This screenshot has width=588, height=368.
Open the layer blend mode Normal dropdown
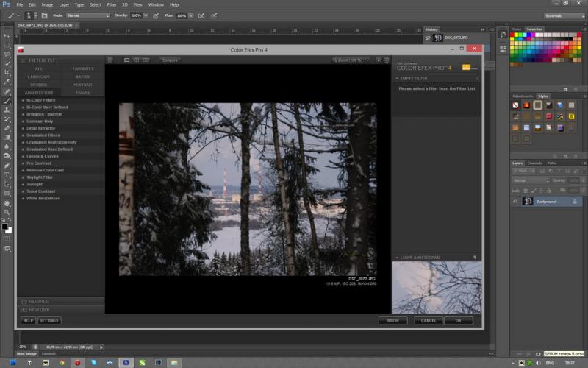[531, 180]
